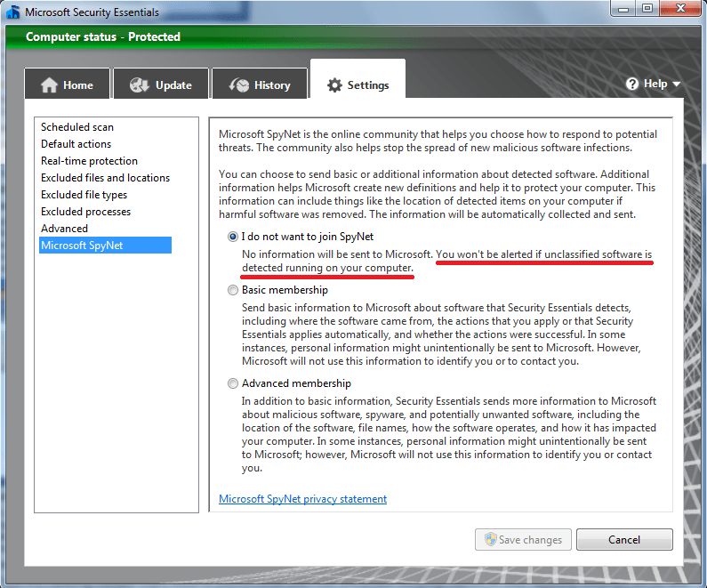
Task: Click the 'Computer status - Protected' banner text
Action: click(103, 36)
